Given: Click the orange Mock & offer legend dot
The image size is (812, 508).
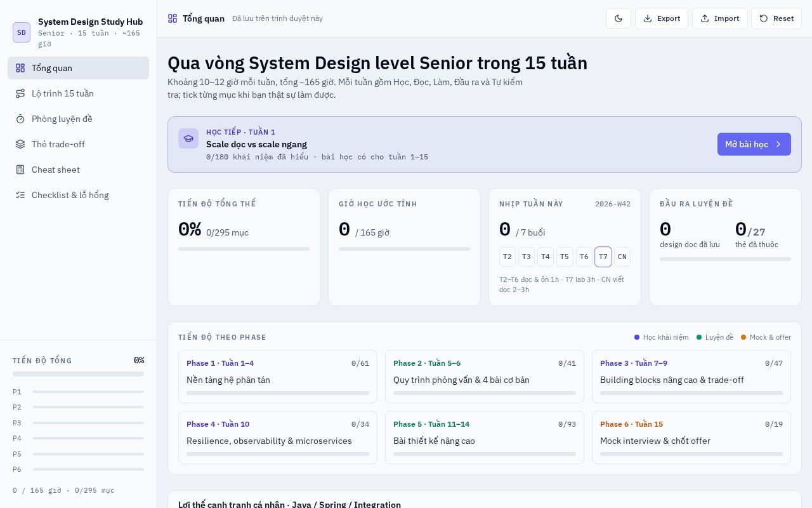Looking at the screenshot, I should (743, 337).
